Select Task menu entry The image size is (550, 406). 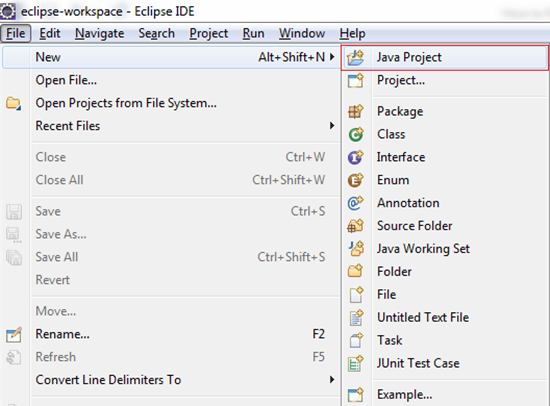(444, 340)
